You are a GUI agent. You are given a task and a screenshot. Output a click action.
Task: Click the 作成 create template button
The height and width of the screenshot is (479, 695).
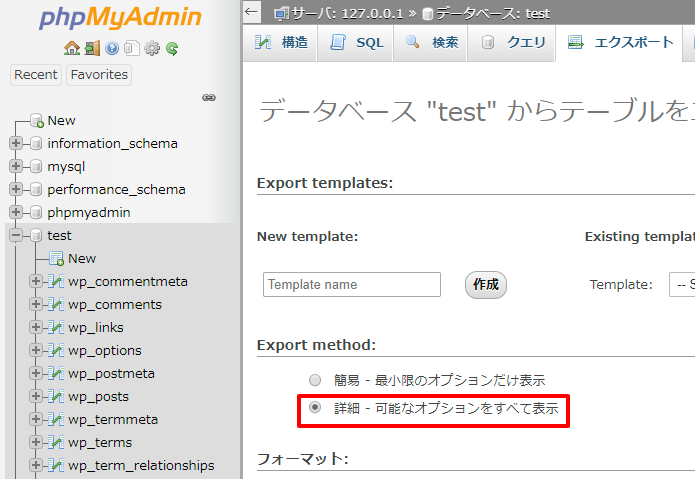[x=486, y=285]
